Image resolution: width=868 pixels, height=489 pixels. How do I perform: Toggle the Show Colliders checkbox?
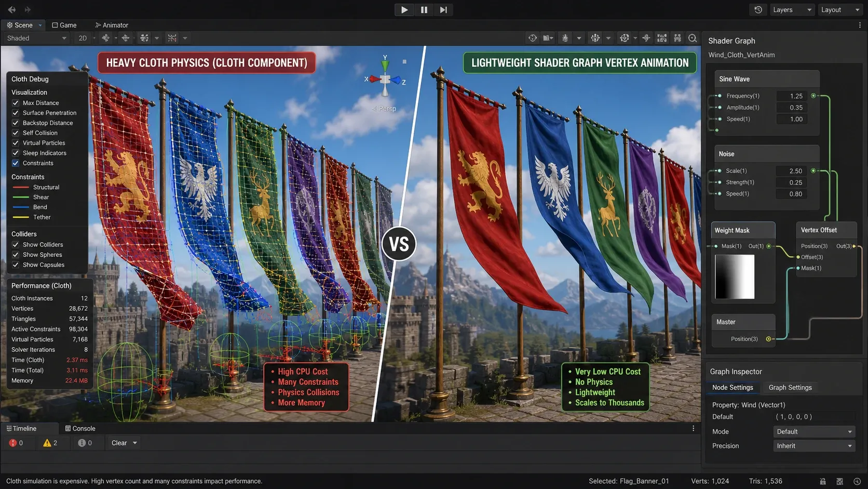pyautogui.click(x=16, y=245)
